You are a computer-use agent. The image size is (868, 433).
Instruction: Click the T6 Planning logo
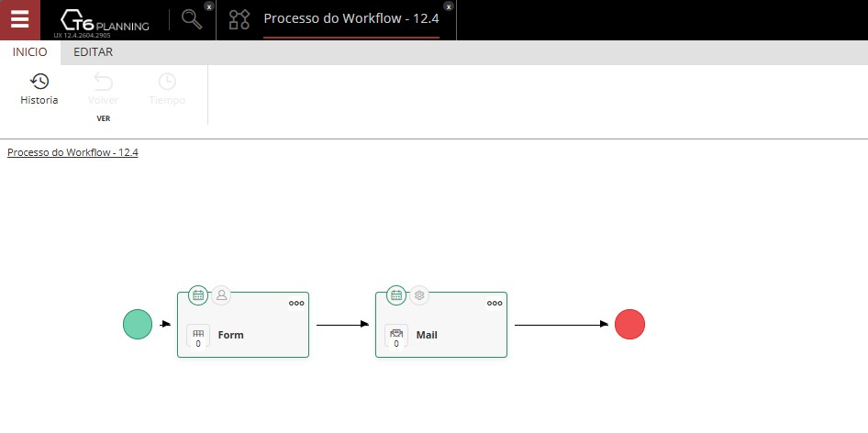tap(104, 21)
